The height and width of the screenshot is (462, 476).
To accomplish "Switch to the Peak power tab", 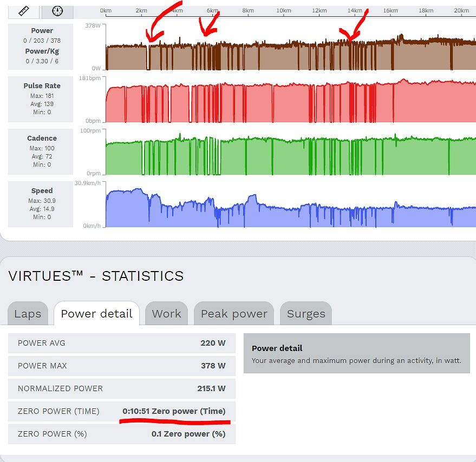I will [234, 313].
